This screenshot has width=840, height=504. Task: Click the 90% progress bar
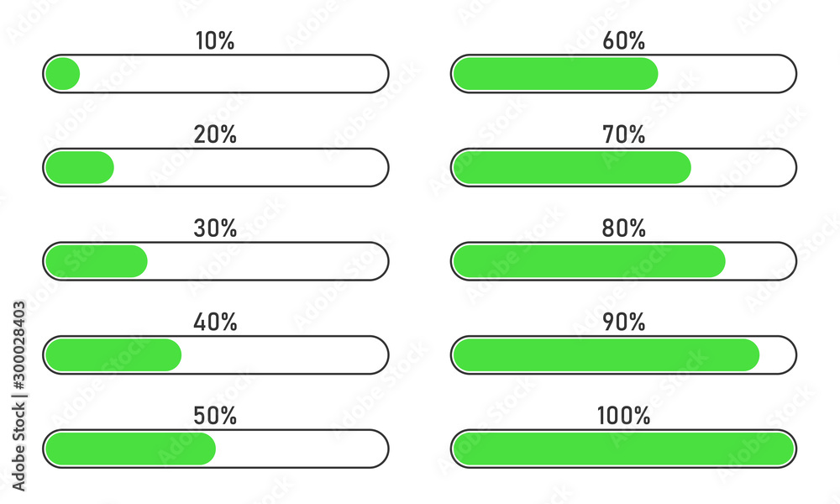click(x=623, y=354)
